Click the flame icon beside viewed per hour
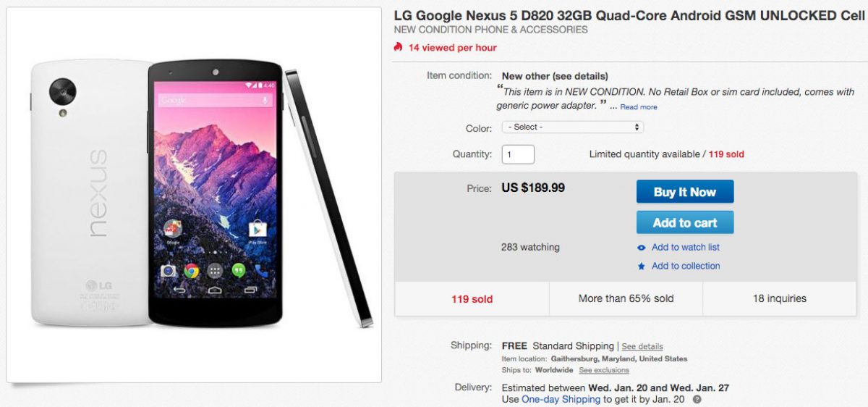The image size is (868, 407). click(398, 47)
